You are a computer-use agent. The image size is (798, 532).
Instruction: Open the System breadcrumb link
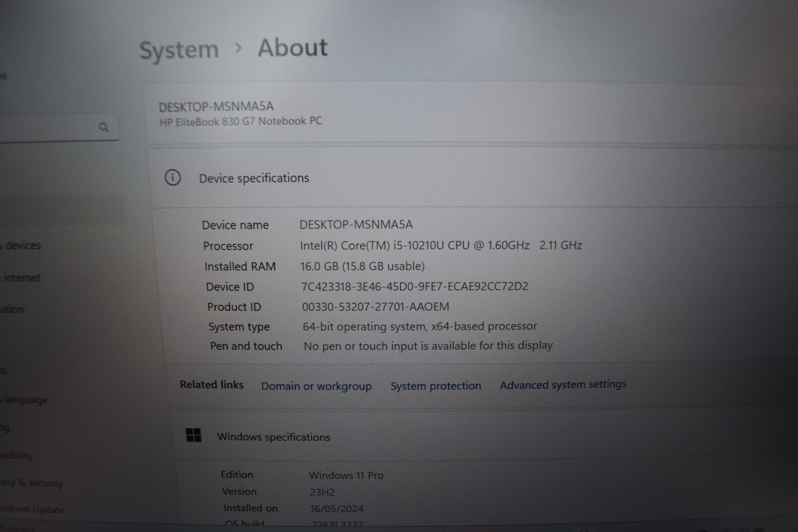point(179,50)
